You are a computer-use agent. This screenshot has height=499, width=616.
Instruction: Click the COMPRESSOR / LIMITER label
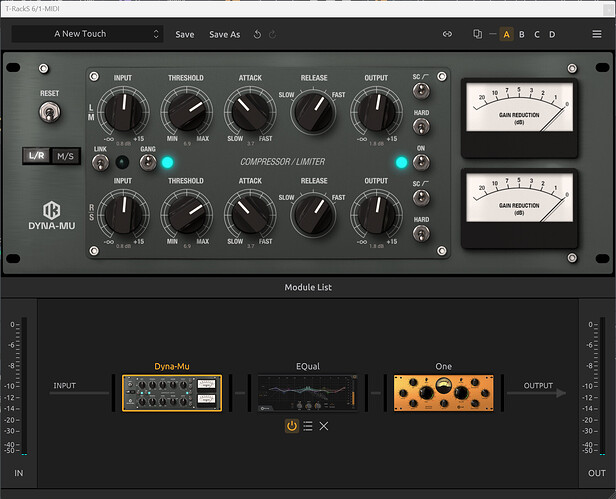click(282, 162)
